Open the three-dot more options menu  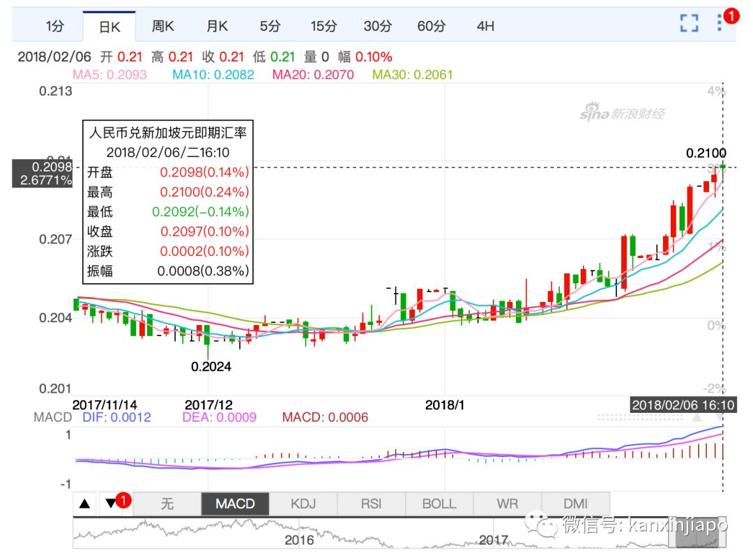[x=720, y=23]
